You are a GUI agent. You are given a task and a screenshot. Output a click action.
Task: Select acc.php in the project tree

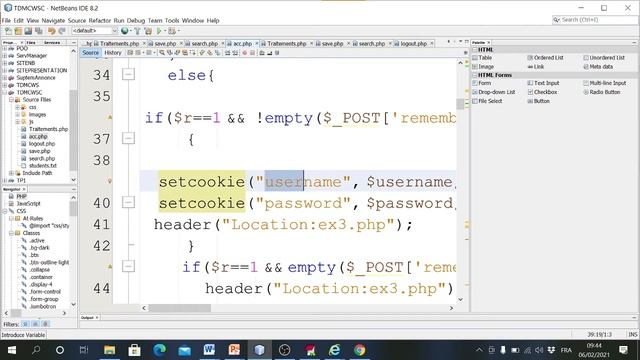[x=38, y=136]
